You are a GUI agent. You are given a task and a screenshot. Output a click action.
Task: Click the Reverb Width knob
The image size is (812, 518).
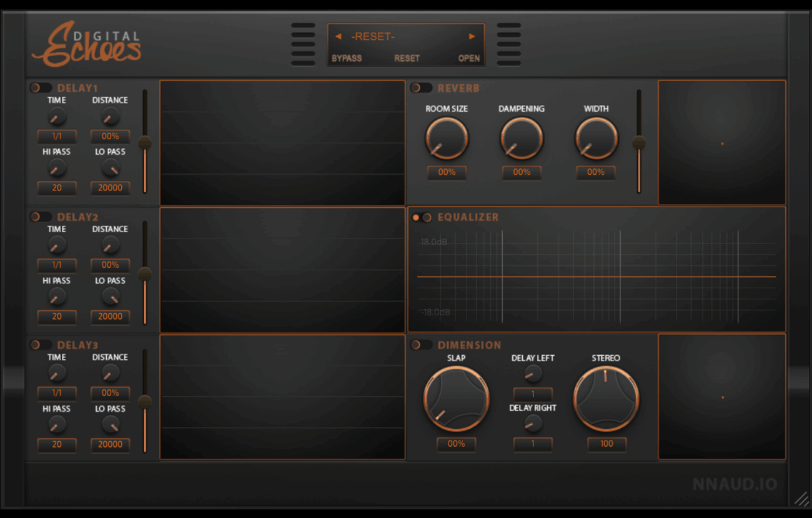point(597,138)
